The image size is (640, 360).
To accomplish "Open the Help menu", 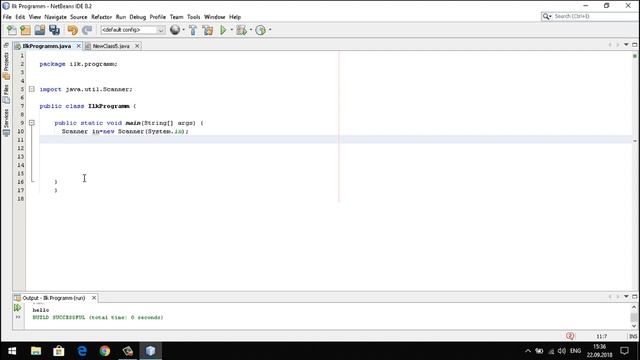I will click(x=235, y=17).
